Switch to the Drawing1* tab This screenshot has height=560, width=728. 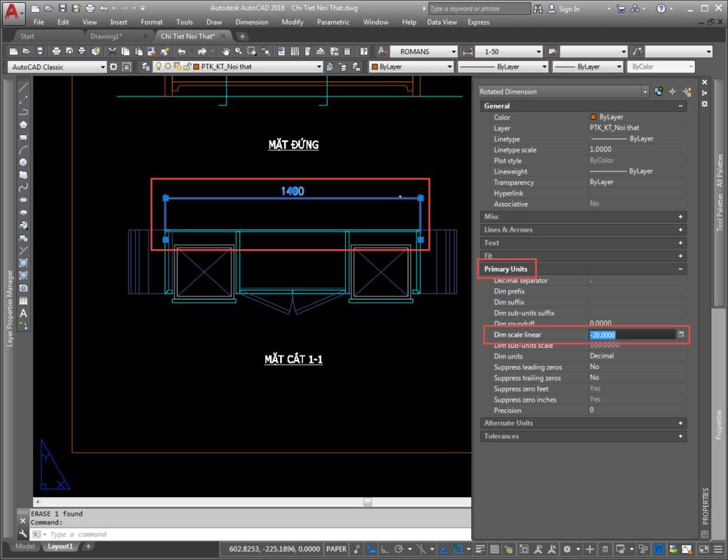[106, 36]
